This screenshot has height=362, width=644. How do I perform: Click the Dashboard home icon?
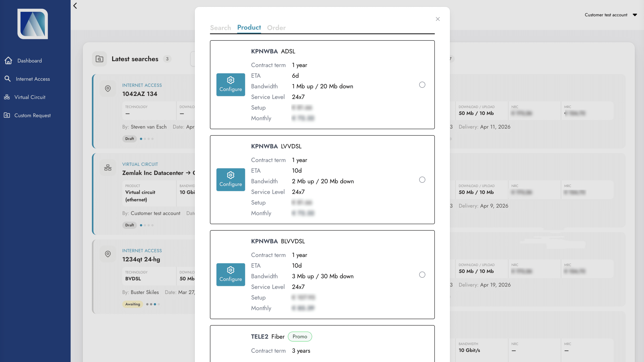[8, 60]
